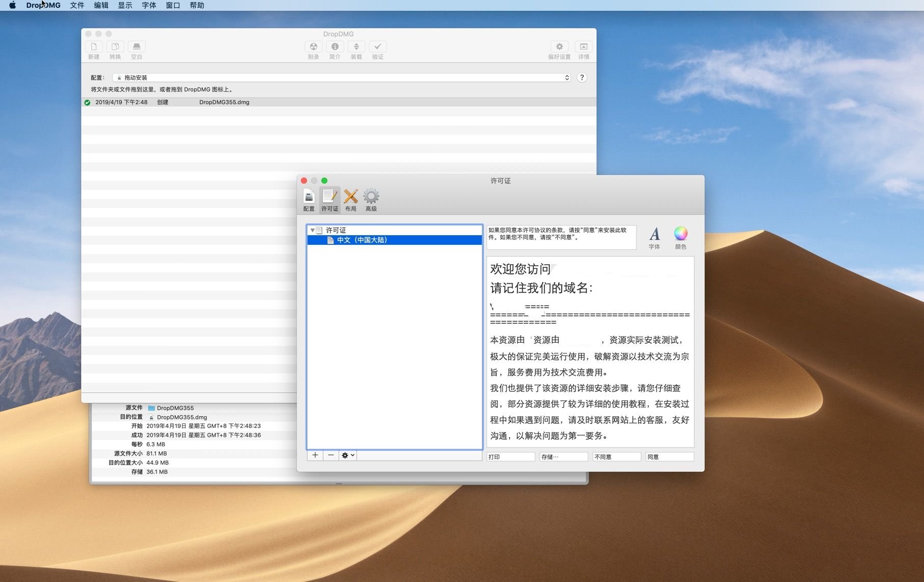Click into the license body text area
924x582 pixels.
coord(590,352)
